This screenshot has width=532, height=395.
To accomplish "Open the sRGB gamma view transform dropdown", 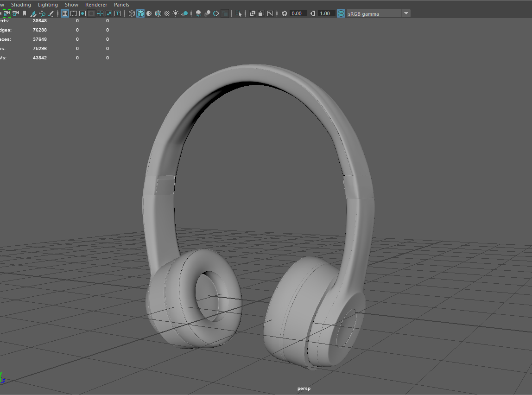I will [373, 13].
